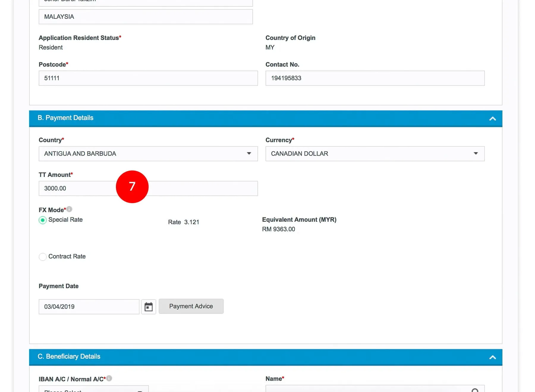Collapse the B. Payment Details section
Image resolution: width=535 pixels, height=392 pixels.
click(492, 119)
